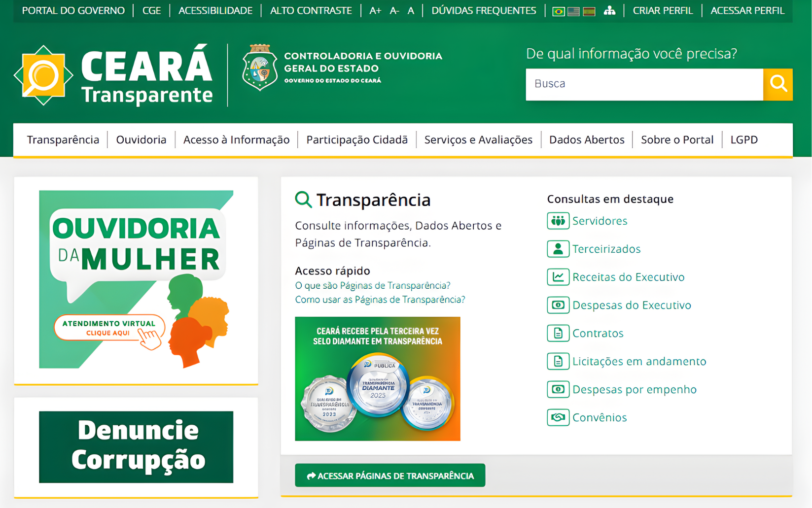Open the Servidores consultation icon
The image size is (812, 508).
(558, 221)
